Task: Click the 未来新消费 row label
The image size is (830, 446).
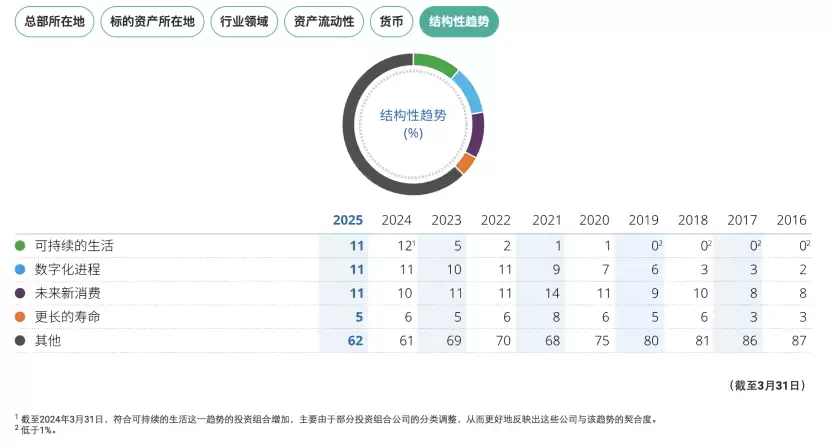Action: click(x=67, y=293)
